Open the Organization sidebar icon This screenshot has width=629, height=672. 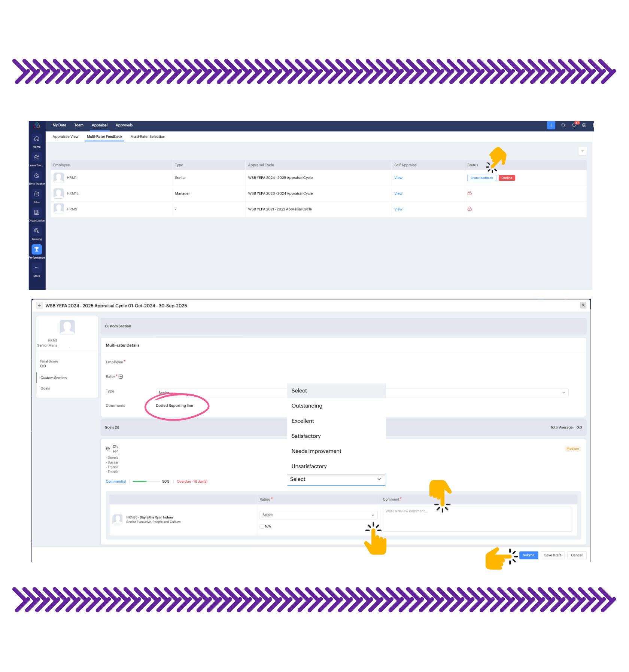point(37,213)
